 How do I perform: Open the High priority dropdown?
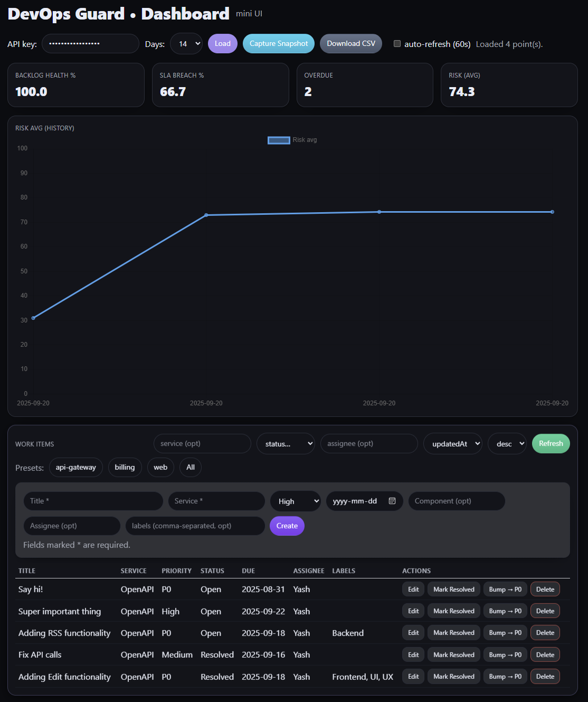click(295, 501)
